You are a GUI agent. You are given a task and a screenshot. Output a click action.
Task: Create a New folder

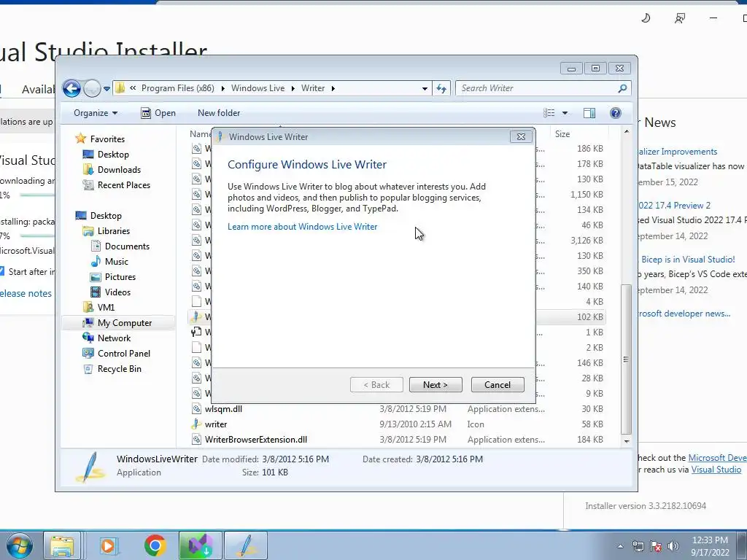[219, 113]
